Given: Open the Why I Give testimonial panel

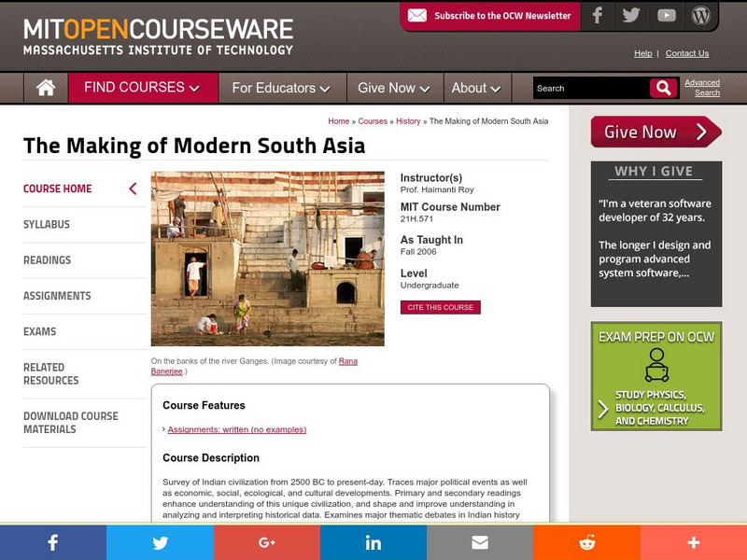Looking at the screenshot, I should click(x=656, y=234).
